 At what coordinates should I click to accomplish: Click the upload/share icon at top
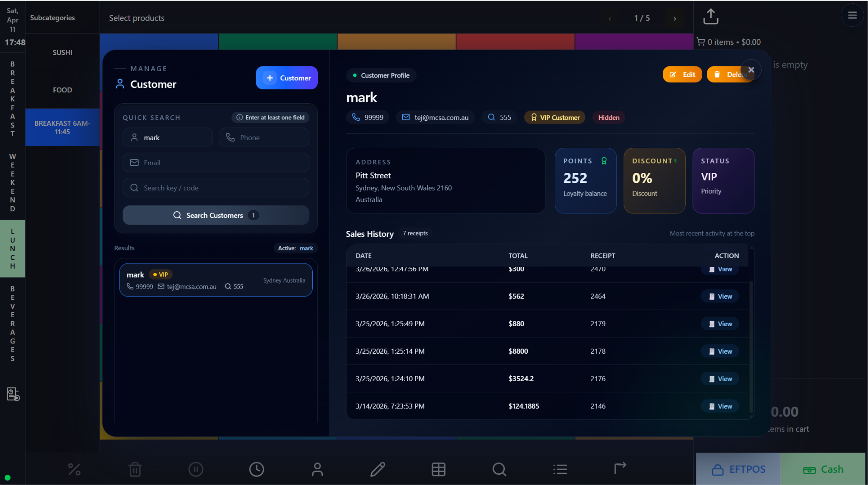[711, 17]
